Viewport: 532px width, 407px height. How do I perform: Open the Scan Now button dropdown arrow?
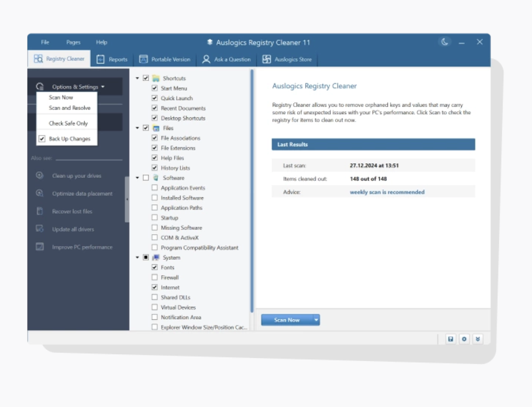316,320
